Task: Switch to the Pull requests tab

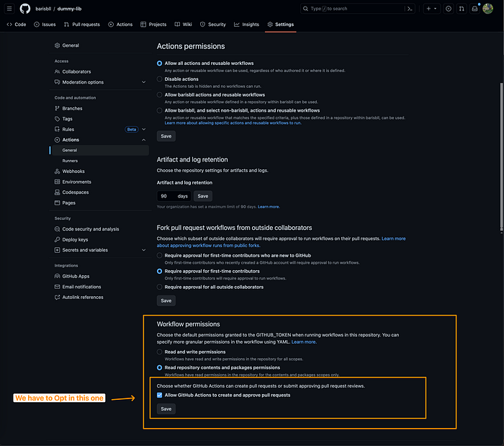Action: [x=82, y=24]
